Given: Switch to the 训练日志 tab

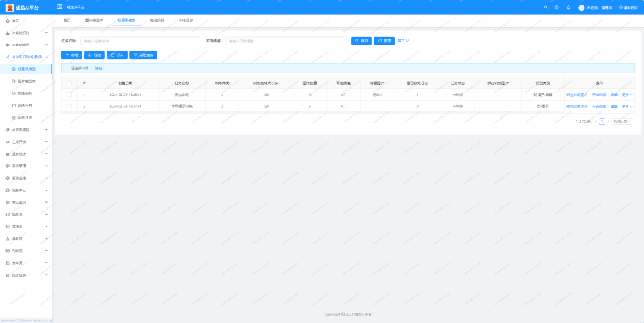Looking at the screenshot, I should (185, 20).
